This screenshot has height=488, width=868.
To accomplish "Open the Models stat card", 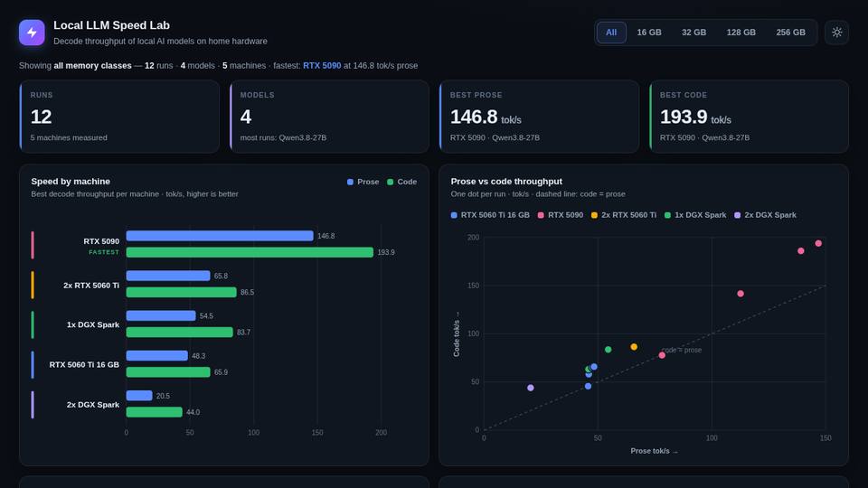I will (329, 117).
